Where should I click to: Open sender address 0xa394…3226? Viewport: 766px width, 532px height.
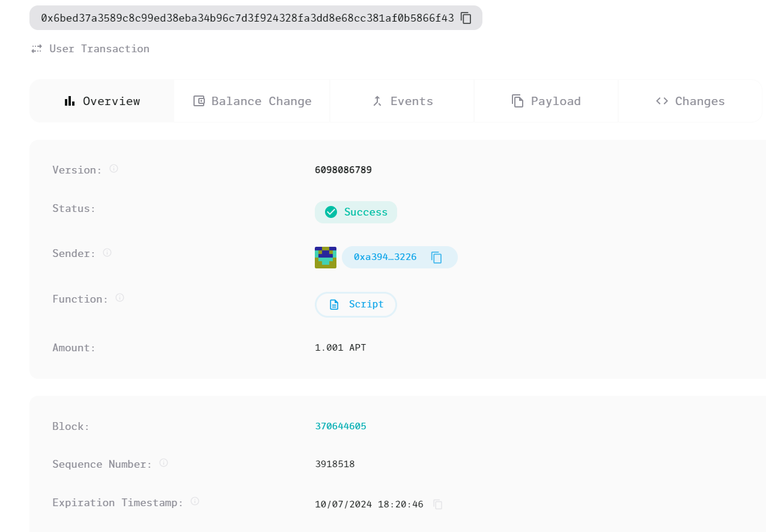385,257
